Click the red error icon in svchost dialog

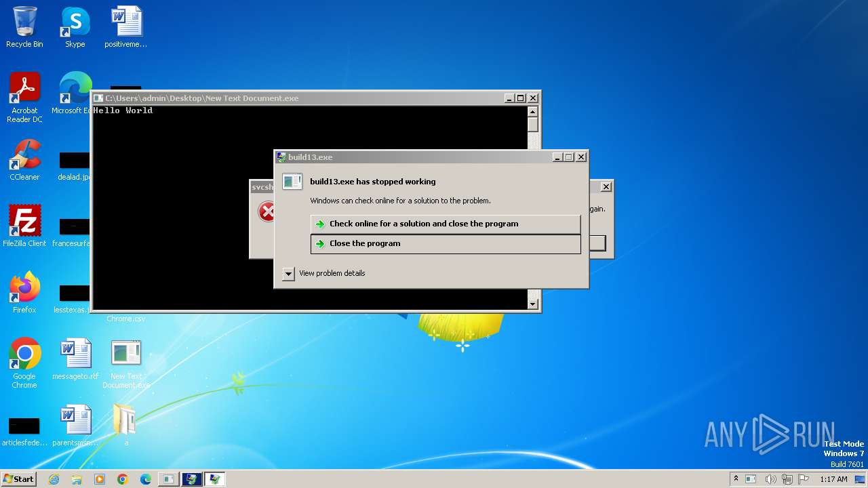[267, 211]
